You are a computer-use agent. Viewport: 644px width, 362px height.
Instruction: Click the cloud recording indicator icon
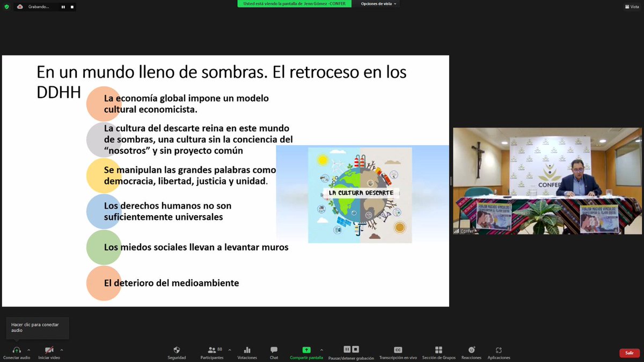(20, 6)
